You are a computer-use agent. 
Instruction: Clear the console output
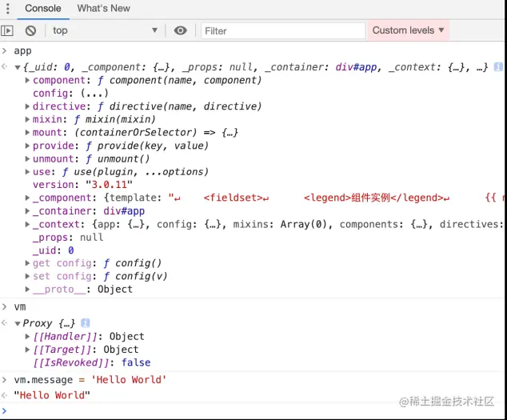(x=30, y=30)
